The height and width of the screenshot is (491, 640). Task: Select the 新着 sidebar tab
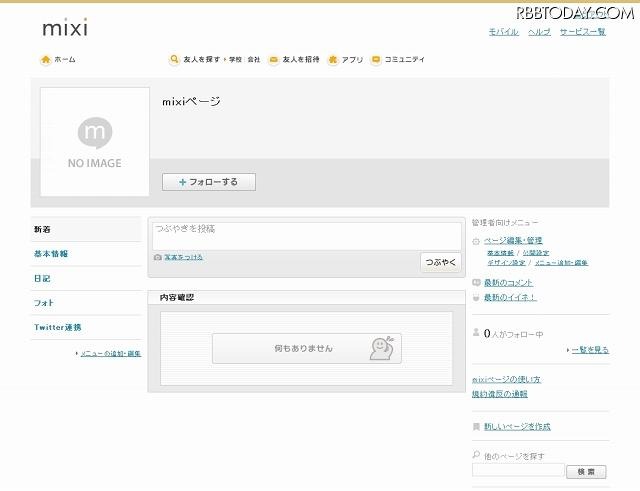(86, 229)
